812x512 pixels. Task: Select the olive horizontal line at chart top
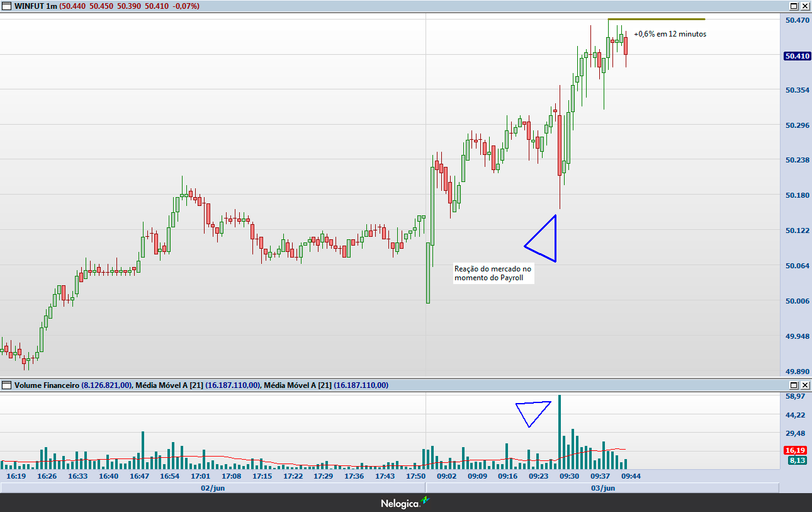tap(656, 19)
